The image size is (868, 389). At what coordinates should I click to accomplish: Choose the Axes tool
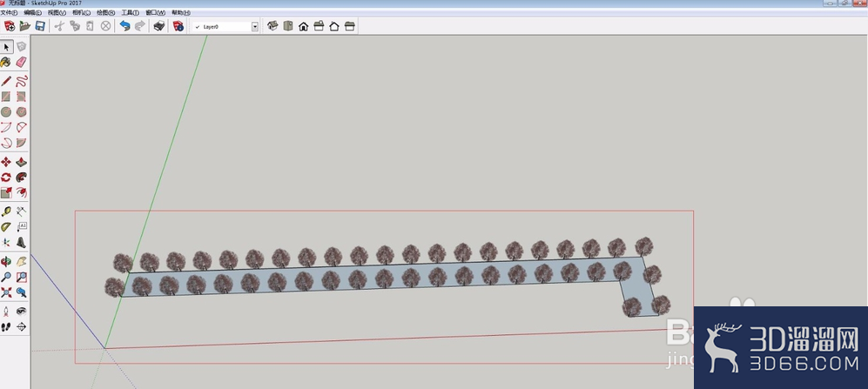[x=6, y=243]
